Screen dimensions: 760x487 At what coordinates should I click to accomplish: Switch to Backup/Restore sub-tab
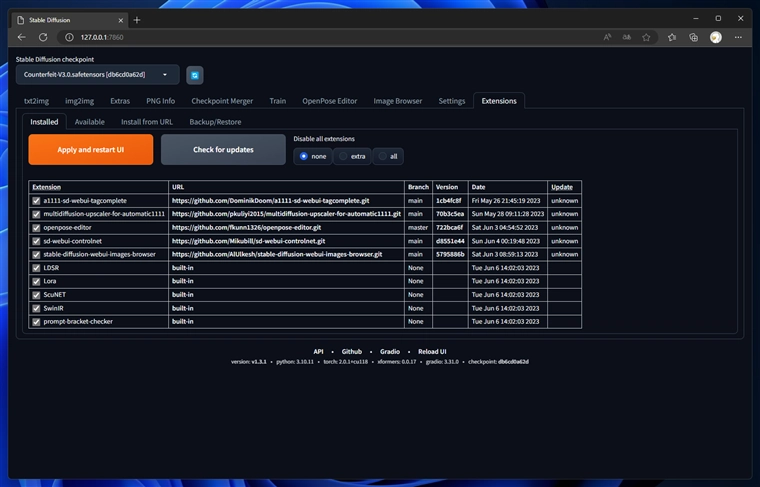[215, 122]
